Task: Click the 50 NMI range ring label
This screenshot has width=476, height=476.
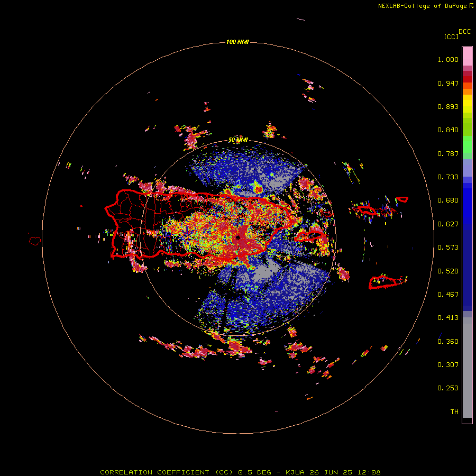Action: click(x=238, y=140)
